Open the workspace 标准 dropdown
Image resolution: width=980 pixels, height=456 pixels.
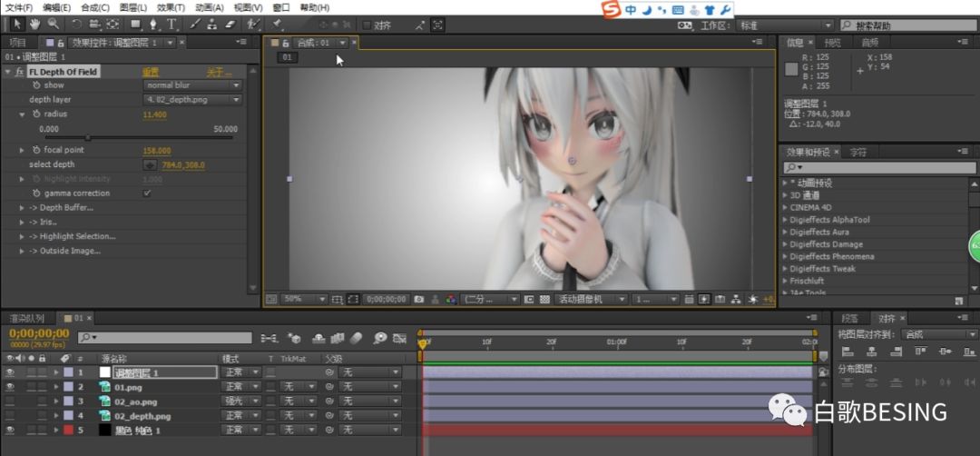(x=785, y=25)
